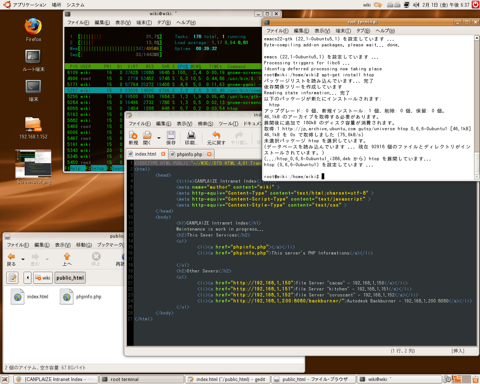Select the index.html file in file browser
Image resolution: width=480 pixels, height=384 pixels.
29,297
